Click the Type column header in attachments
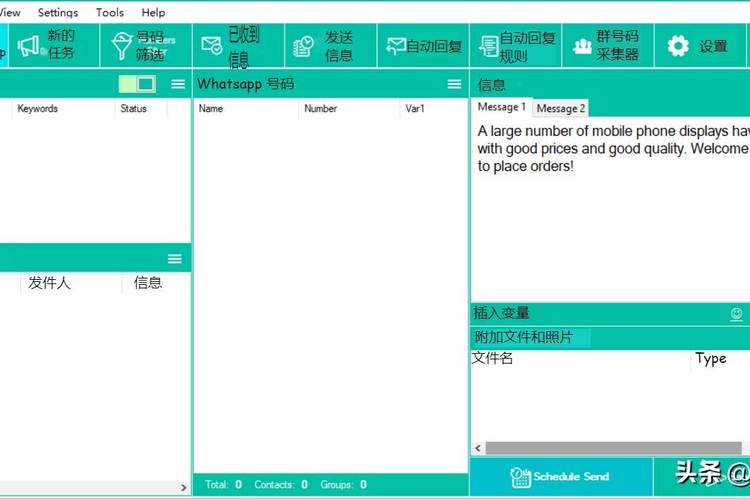 point(720,358)
